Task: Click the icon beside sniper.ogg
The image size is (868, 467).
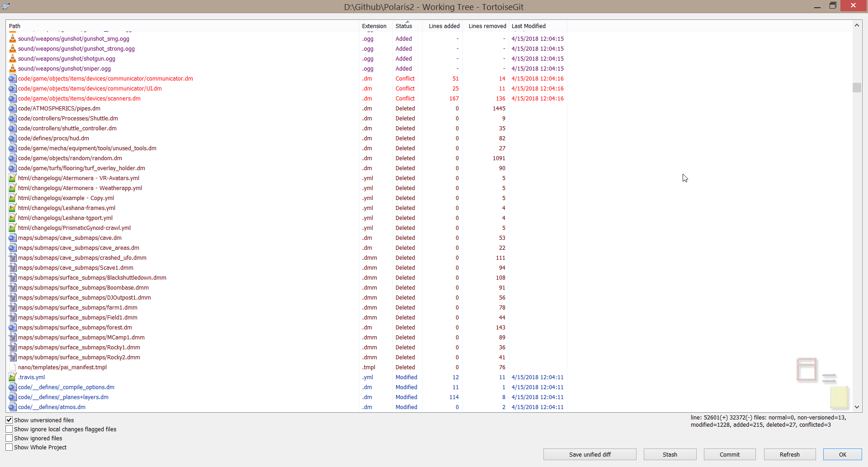Action: pos(13,69)
